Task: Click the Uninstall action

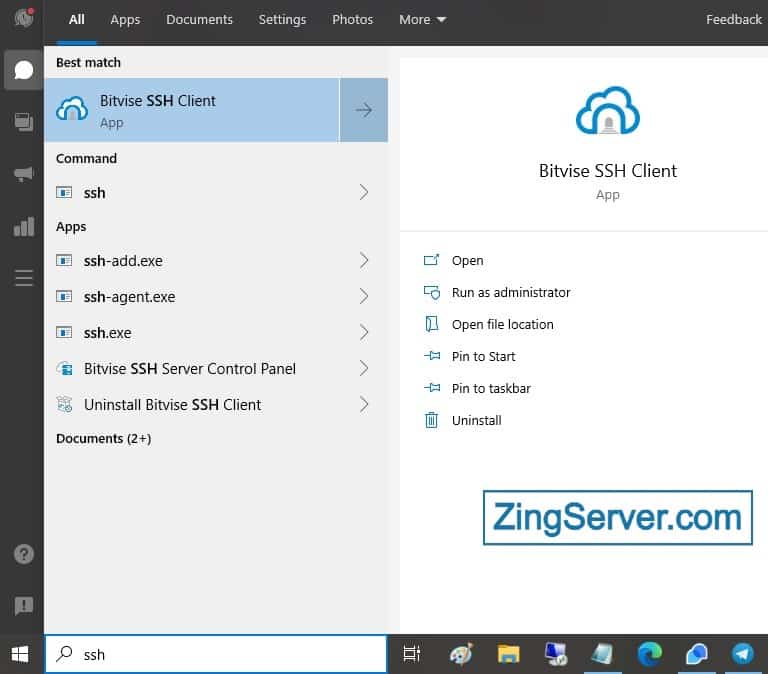Action: [477, 420]
